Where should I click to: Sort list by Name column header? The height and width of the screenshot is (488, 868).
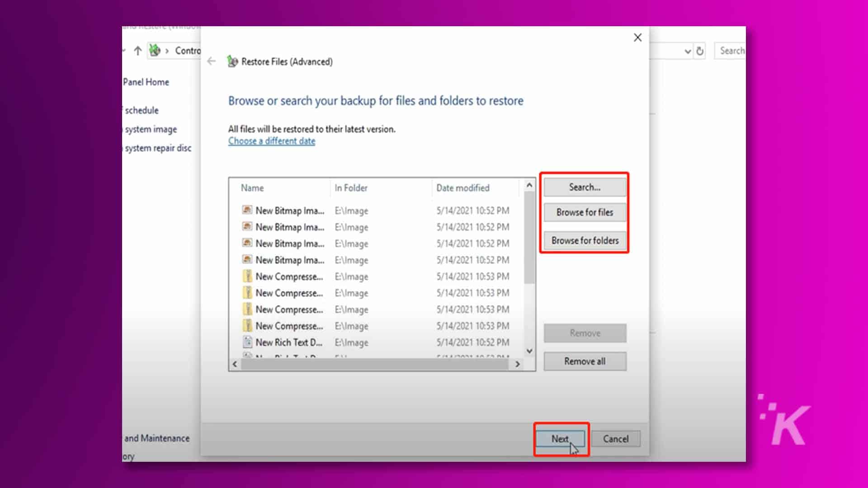(x=252, y=188)
